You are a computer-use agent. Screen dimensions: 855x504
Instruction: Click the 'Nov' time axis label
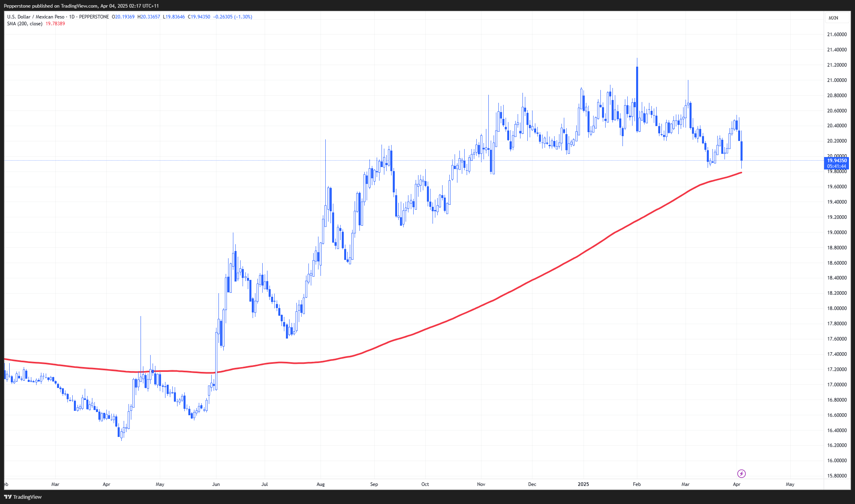pyautogui.click(x=481, y=484)
